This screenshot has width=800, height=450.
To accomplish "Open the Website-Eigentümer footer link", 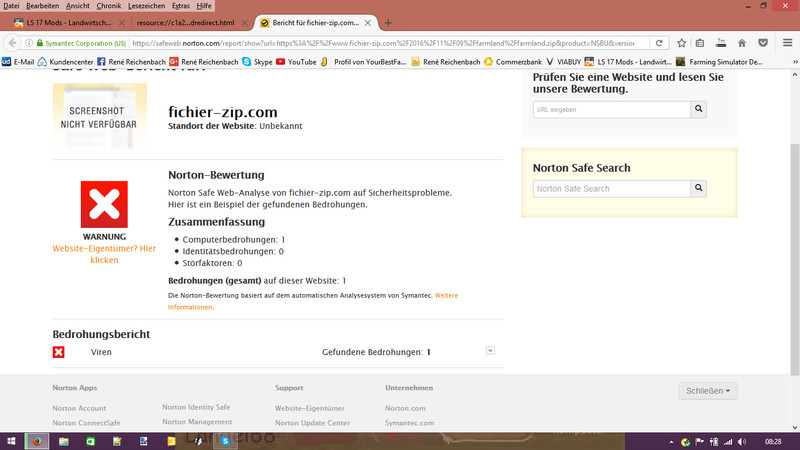I will click(310, 408).
